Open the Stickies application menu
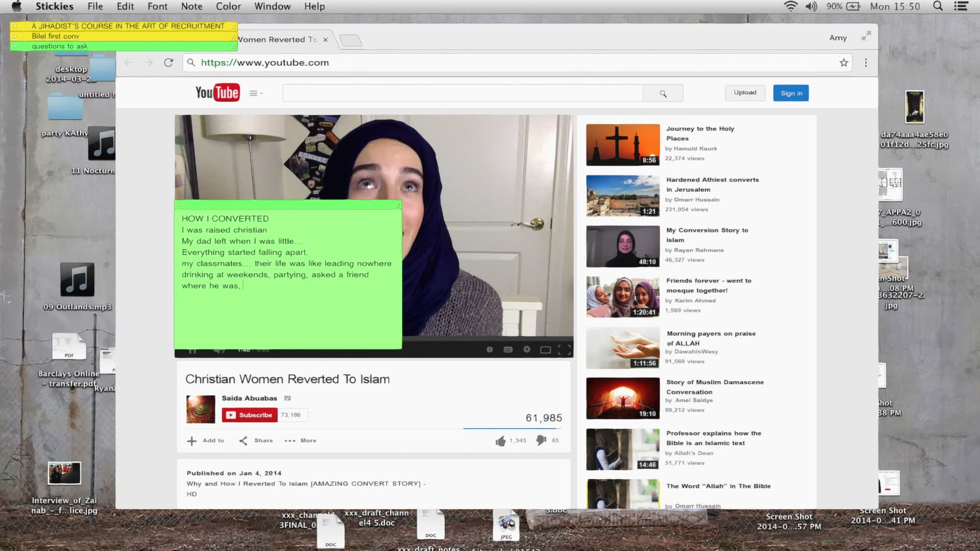This screenshot has height=551, width=980. pos(55,6)
